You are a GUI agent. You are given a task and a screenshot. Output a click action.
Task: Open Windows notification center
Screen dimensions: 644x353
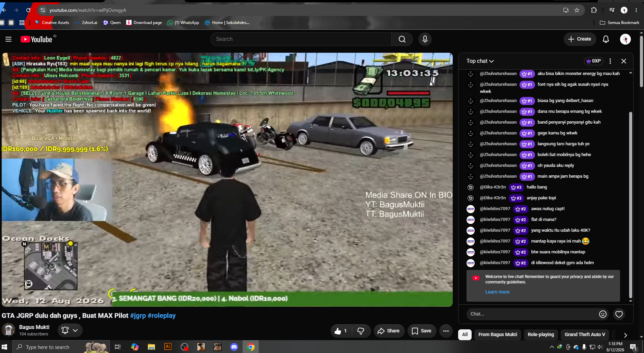pyautogui.click(x=633, y=347)
